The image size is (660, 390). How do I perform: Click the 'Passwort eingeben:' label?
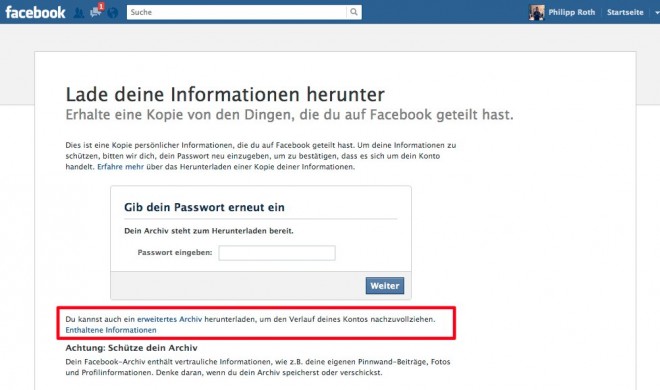pos(175,252)
